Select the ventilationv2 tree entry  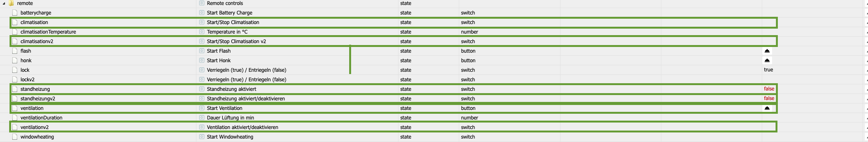(34, 127)
